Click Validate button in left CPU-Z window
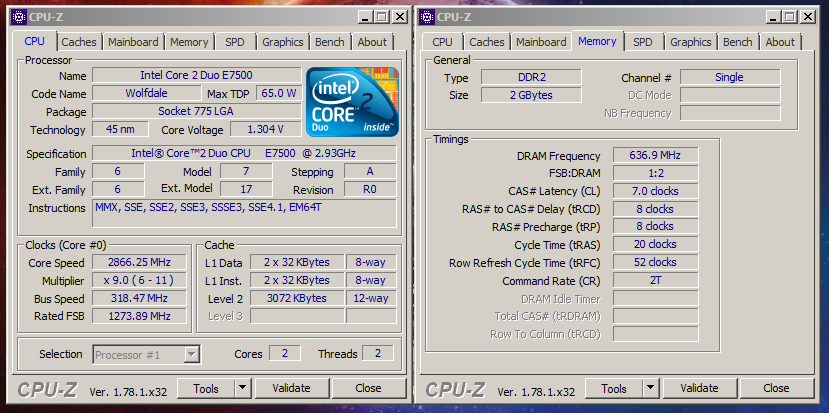This screenshot has height=413, width=829. click(x=291, y=389)
